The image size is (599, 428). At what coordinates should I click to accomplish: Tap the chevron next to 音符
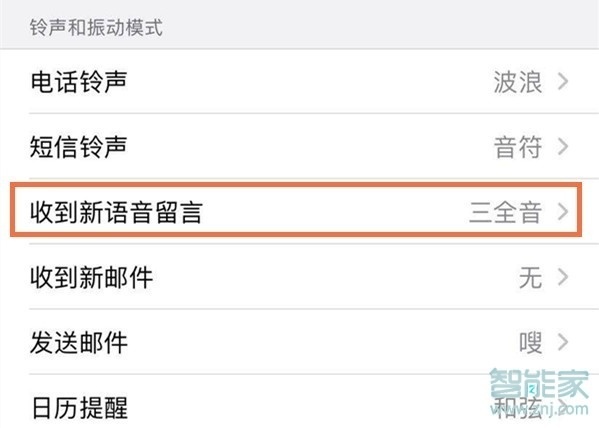(563, 146)
